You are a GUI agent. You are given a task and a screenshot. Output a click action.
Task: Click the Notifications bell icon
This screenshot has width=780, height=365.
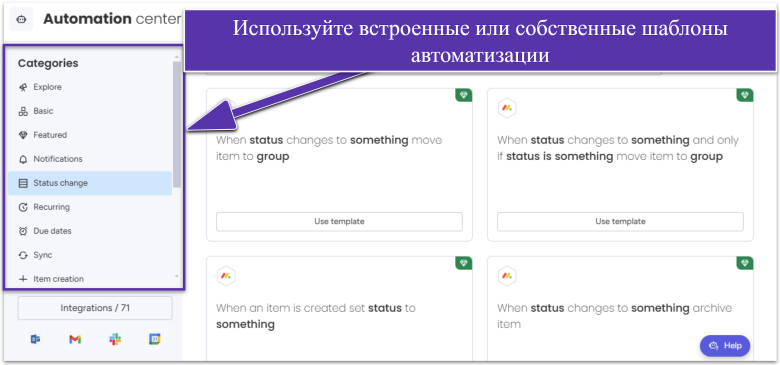coord(23,159)
